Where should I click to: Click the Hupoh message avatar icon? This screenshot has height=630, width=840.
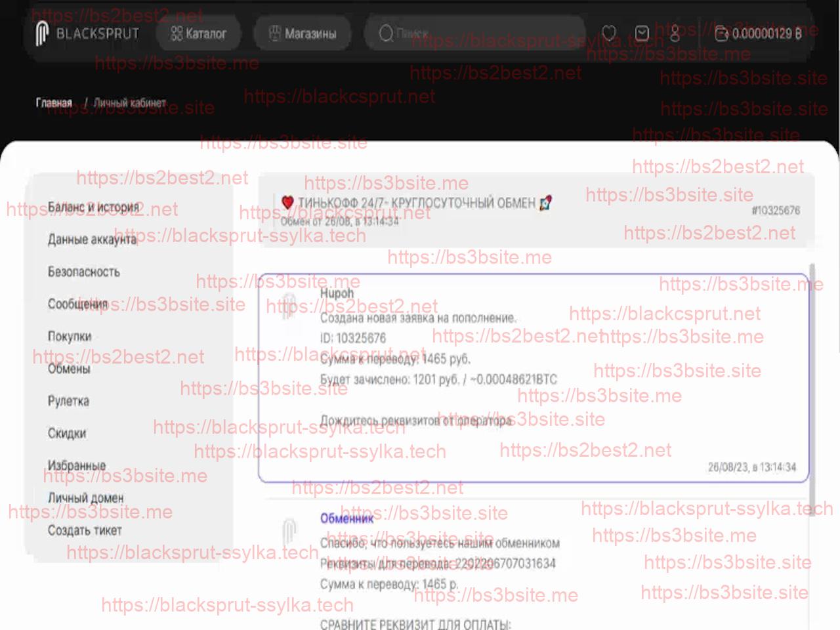tap(289, 306)
